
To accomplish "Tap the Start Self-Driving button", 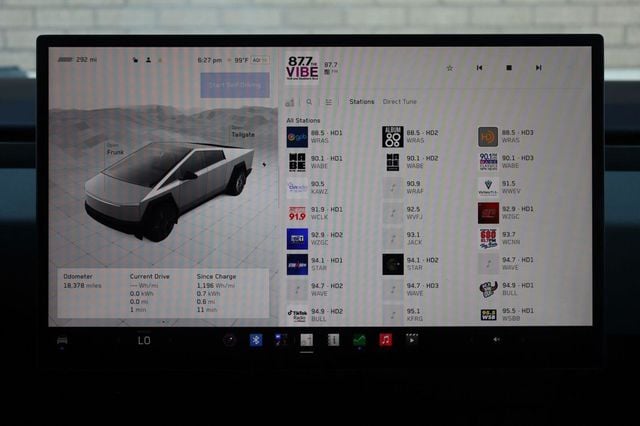I will tap(235, 85).
